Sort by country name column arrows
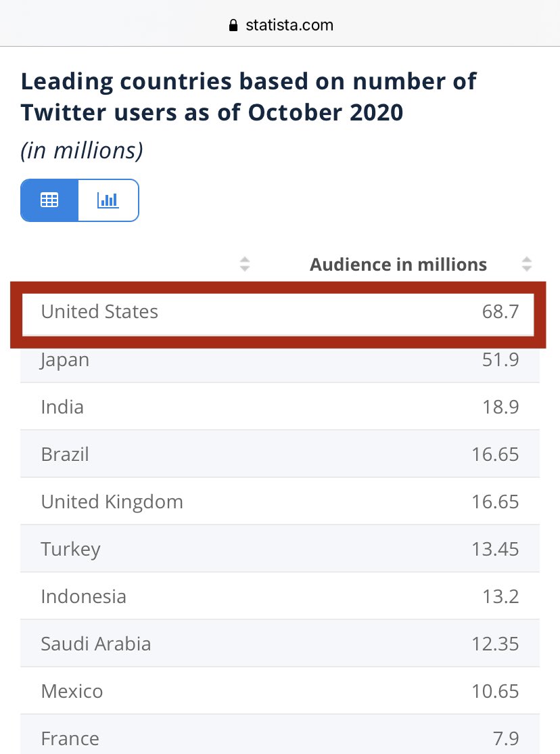 (245, 265)
